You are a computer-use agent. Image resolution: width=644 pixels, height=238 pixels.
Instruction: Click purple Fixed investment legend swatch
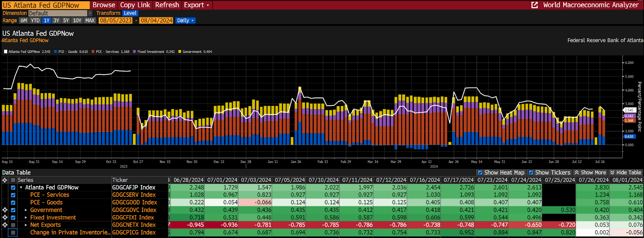coord(134,52)
